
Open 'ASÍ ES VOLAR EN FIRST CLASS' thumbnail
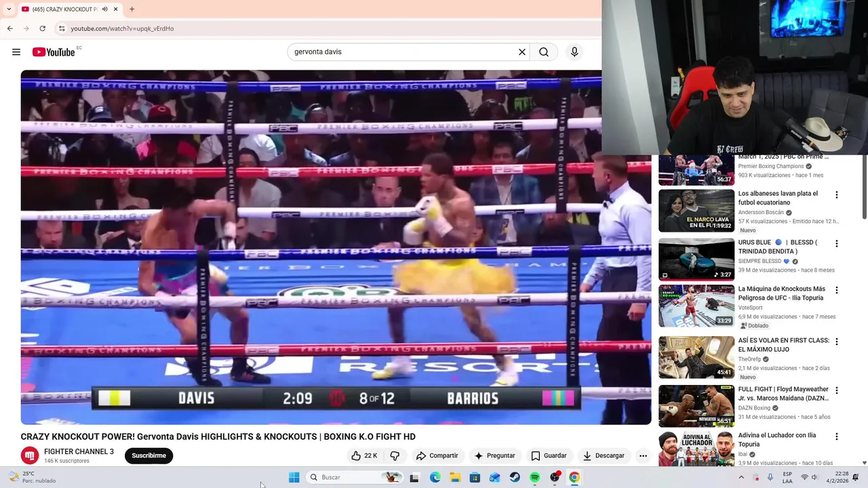(696, 357)
